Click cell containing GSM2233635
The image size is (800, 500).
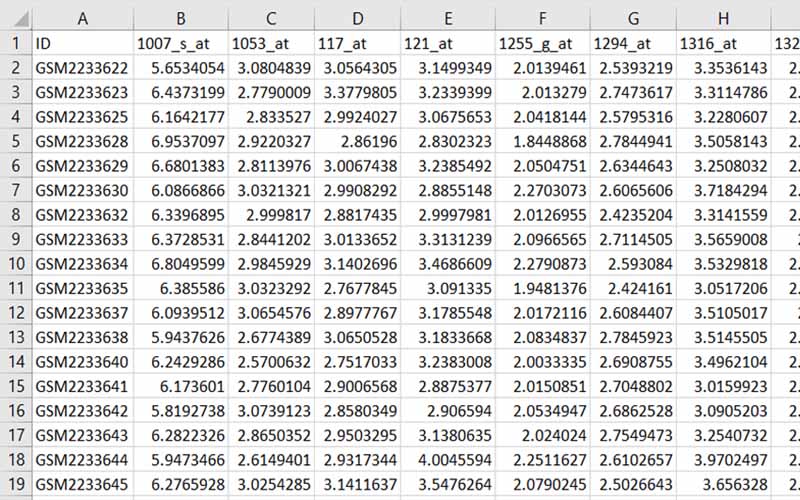coord(82,288)
